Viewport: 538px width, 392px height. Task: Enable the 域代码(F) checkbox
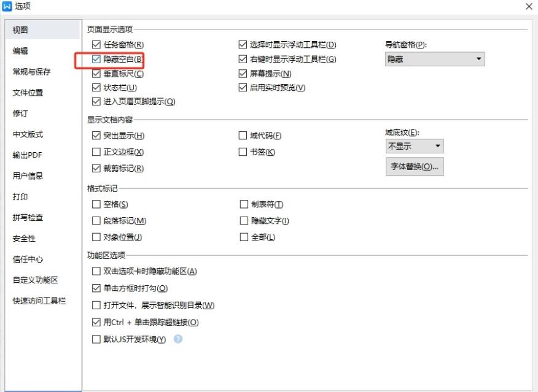(x=243, y=136)
